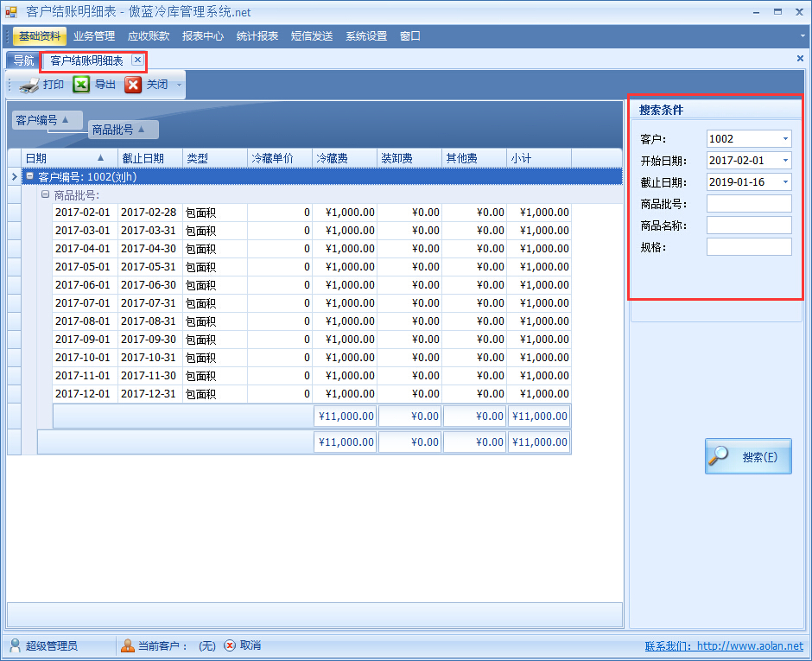Open the 应收账款 menu
This screenshot has height=661, width=812.
point(149,36)
